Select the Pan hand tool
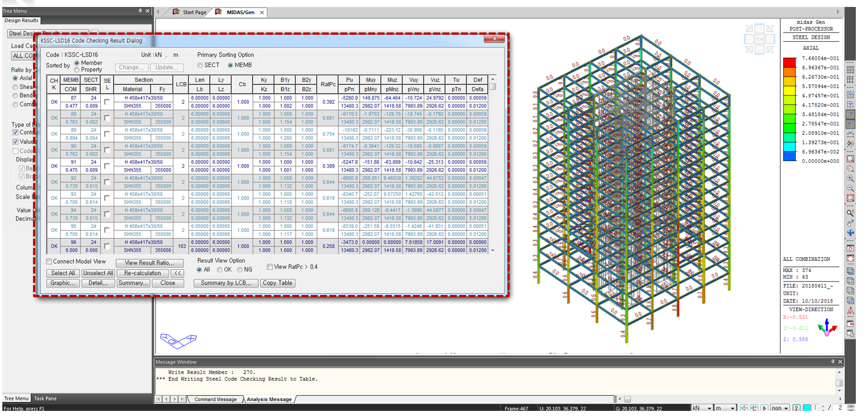This screenshot has width=868, height=419. click(850, 223)
